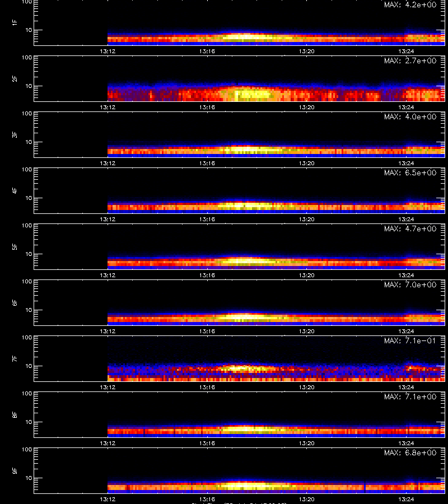This screenshot has width=448, height=504.
Task: Click the MAX: 2.7e+00 label
Action: point(410,60)
